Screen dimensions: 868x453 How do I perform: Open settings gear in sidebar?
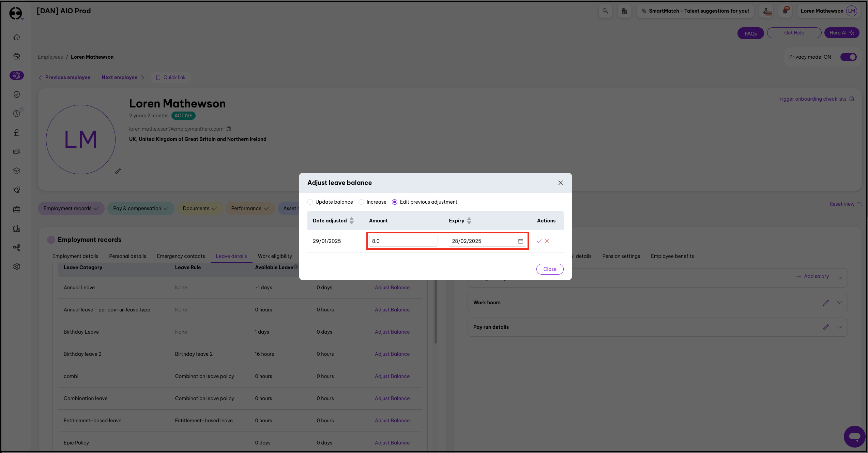coord(17,266)
